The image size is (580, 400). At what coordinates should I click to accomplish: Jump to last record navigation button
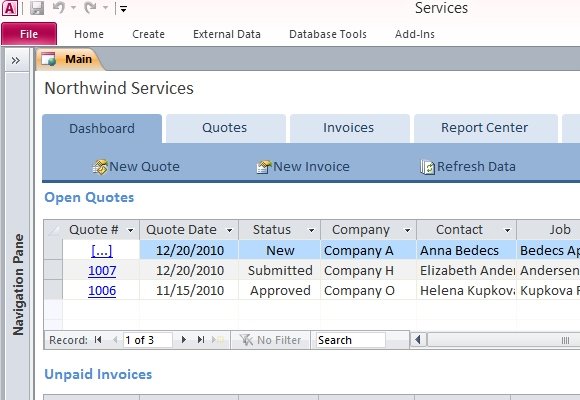coord(201,340)
